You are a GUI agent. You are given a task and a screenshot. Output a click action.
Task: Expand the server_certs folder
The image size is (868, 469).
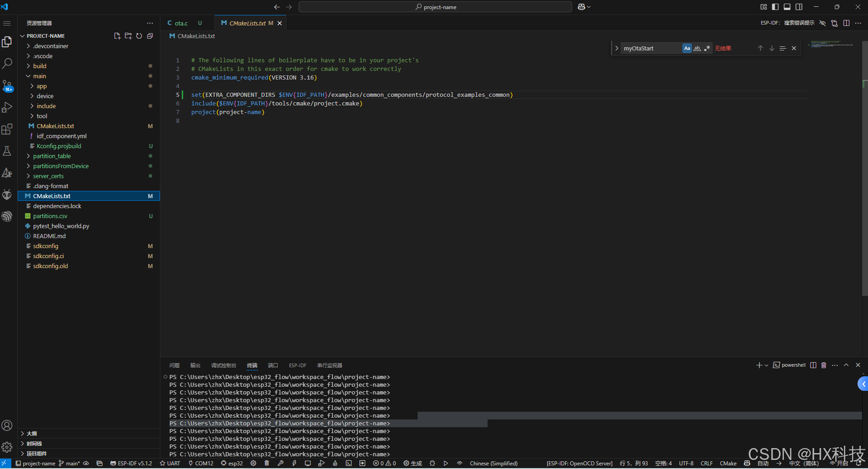click(89, 176)
